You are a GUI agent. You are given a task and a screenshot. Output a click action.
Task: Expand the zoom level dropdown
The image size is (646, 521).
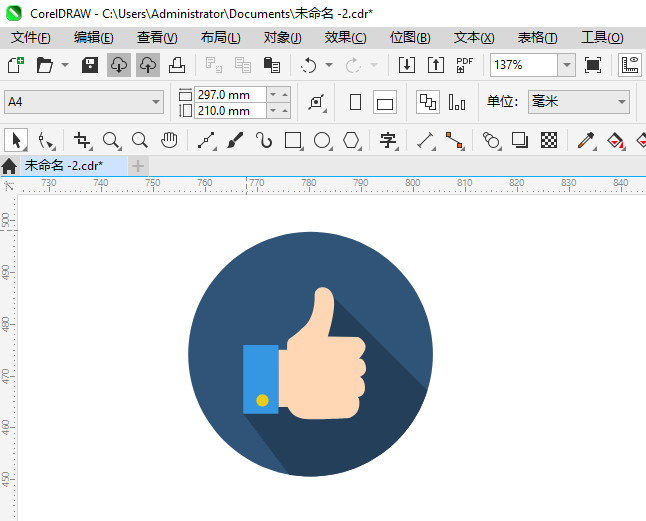[x=567, y=65]
